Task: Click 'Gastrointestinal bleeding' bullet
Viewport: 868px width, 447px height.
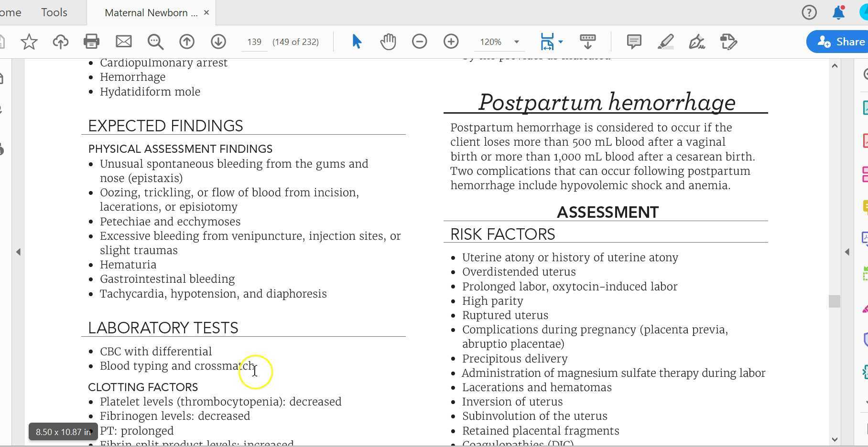Action: pyautogui.click(x=167, y=279)
